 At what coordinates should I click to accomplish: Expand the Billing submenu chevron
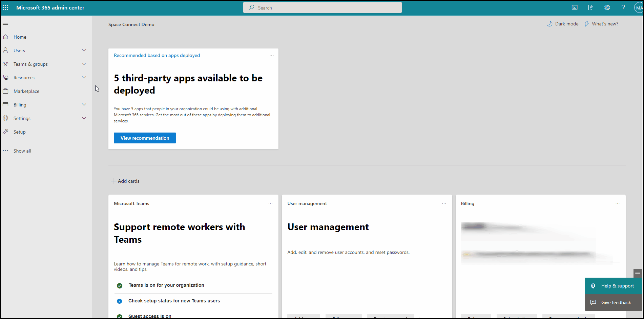[x=84, y=105]
